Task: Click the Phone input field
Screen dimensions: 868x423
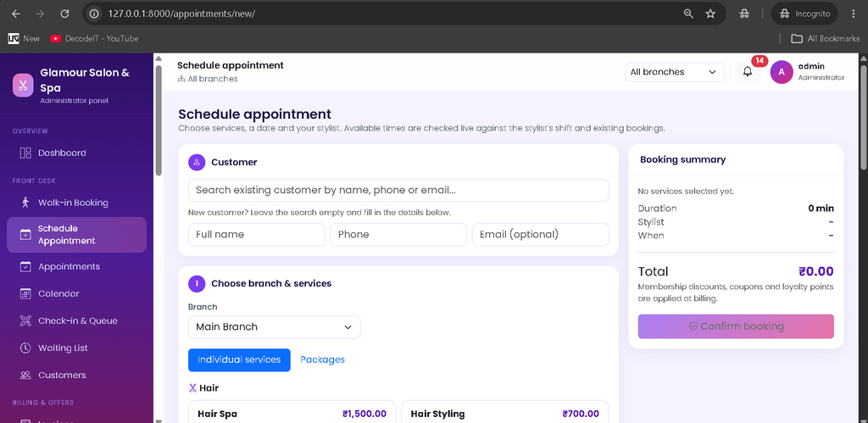Action: 398,234
